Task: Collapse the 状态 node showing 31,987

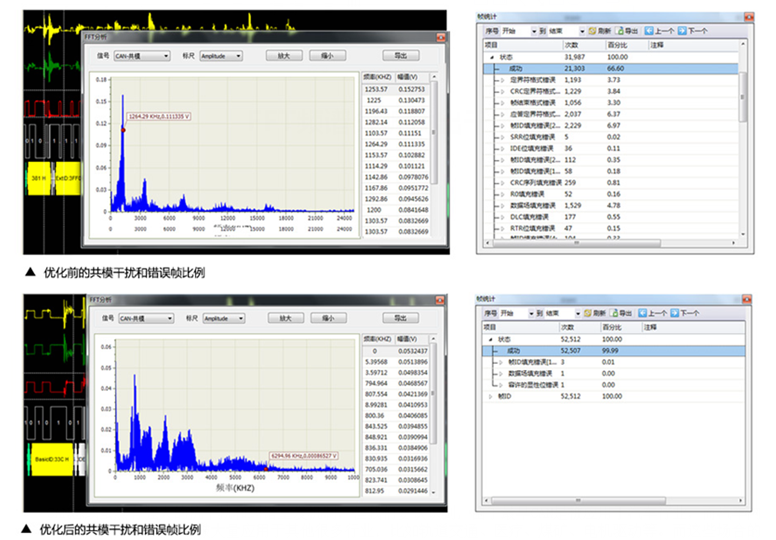Action: (492, 57)
